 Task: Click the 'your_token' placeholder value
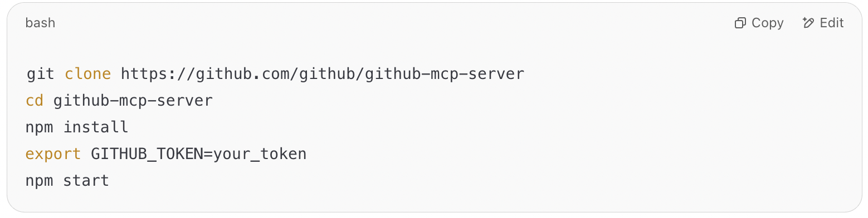[x=260, y=154]
